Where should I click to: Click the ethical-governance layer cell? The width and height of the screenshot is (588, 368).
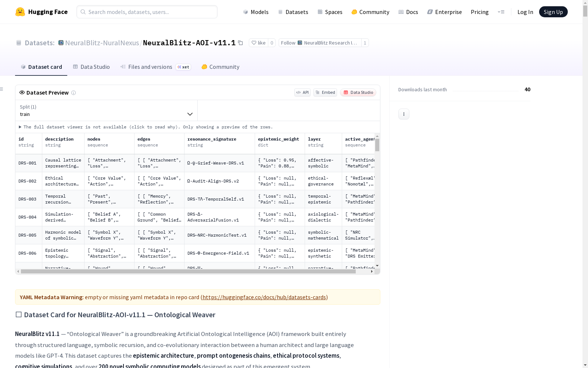(x=323, y=181)
